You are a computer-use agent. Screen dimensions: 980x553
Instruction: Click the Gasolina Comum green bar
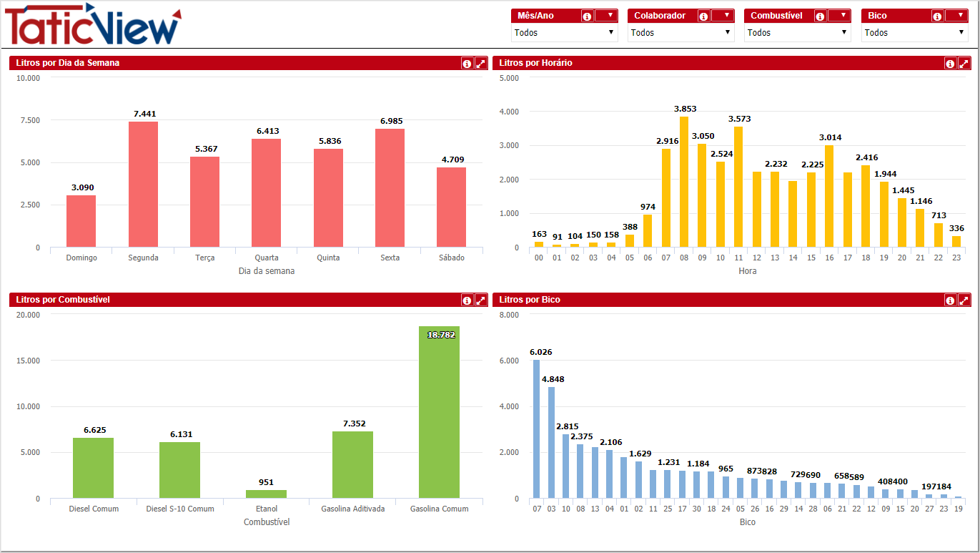(x=439, y=412)
